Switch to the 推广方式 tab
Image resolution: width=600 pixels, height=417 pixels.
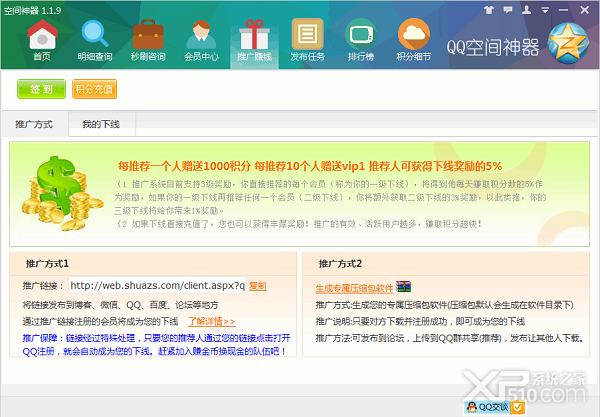click(35, 124)
